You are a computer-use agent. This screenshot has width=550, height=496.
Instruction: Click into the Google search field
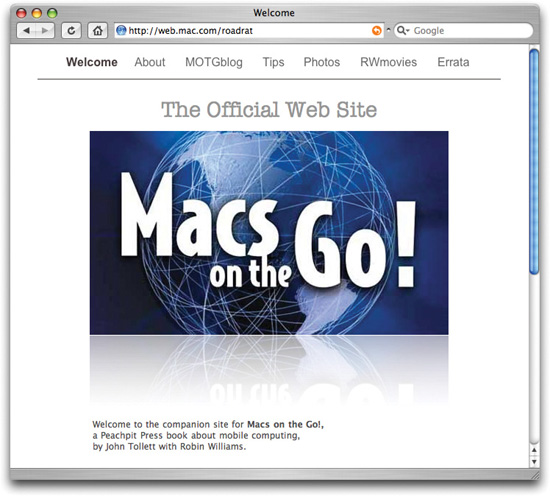pos(471,31)
